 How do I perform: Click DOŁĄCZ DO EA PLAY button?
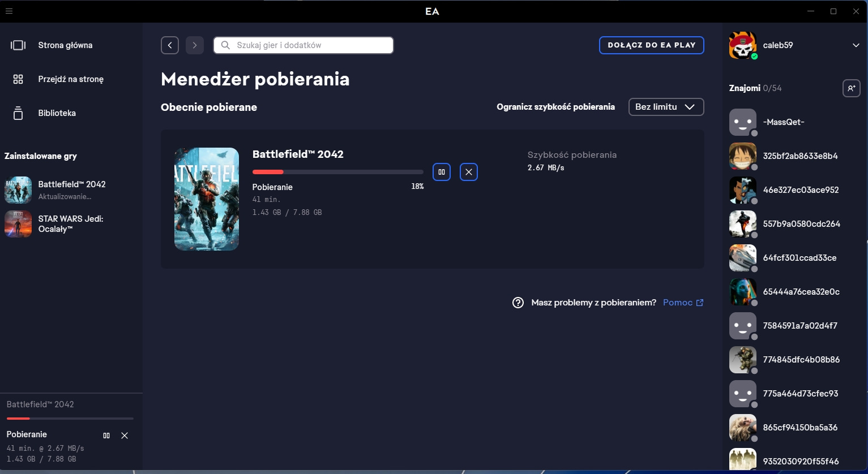652,45
